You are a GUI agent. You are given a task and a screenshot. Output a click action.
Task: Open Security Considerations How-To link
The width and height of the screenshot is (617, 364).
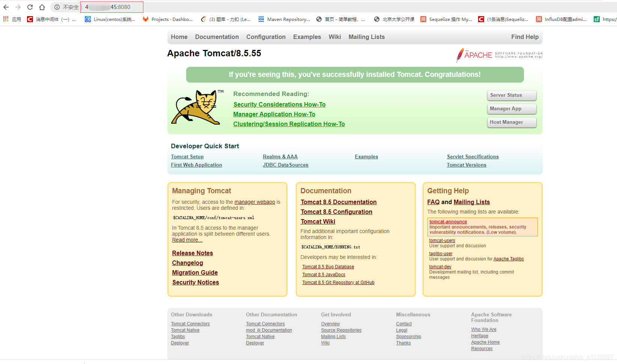click(279, 104)
